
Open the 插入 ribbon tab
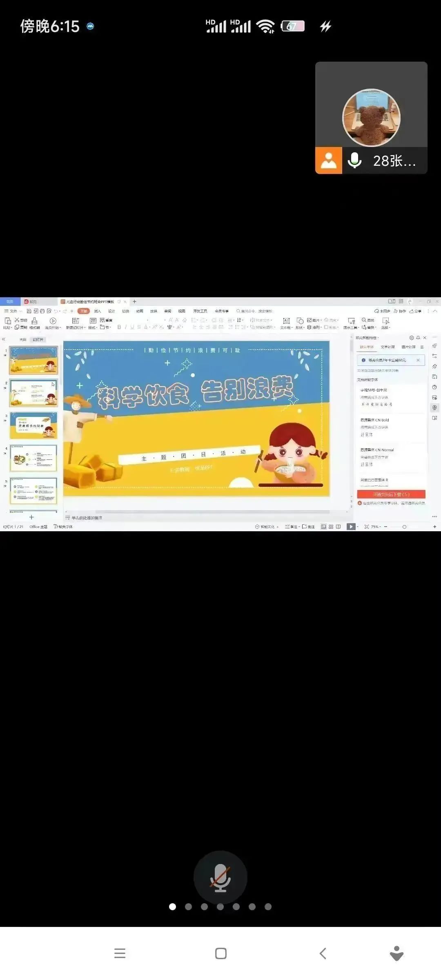coord(98,311)
